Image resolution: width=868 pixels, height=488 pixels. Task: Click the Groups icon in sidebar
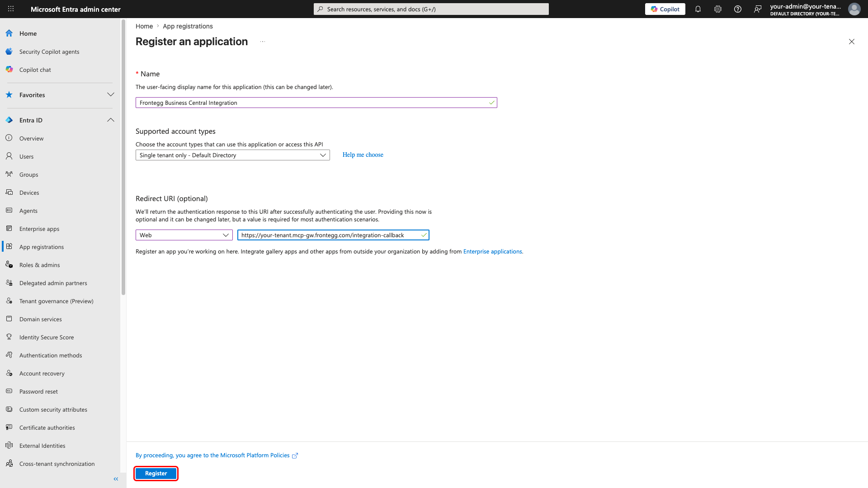tap(9, 174)
